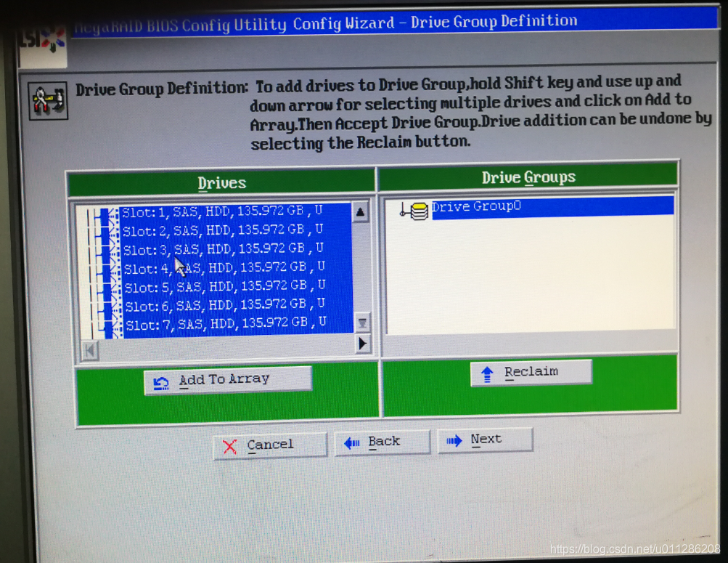Screen dimensions: 728x563
Task: Click the drives list scroll left arrow
Action: pos(89,350)
